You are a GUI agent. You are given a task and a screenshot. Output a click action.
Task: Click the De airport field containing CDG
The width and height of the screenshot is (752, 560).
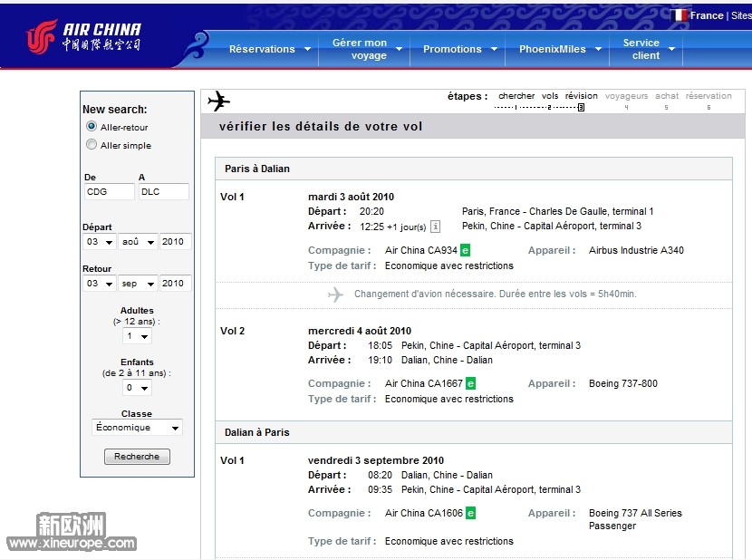click(x=110, y=191)
